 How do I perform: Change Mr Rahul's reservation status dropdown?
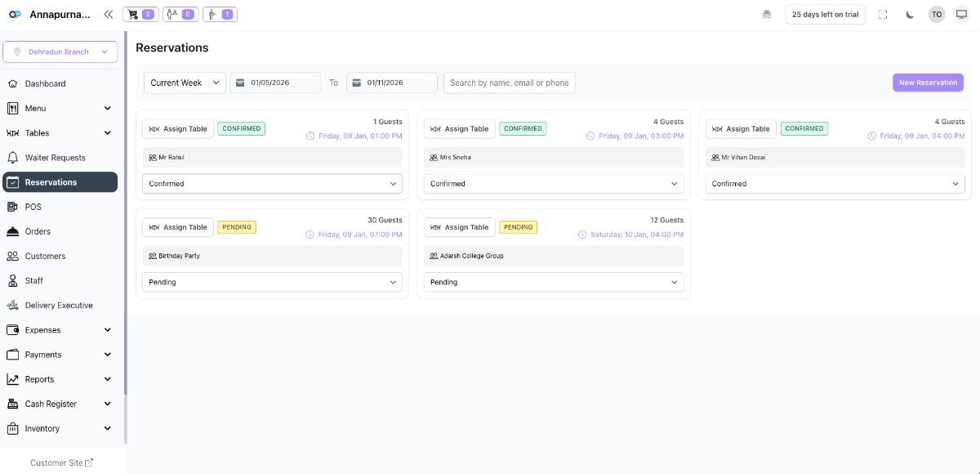coord(272,183)
